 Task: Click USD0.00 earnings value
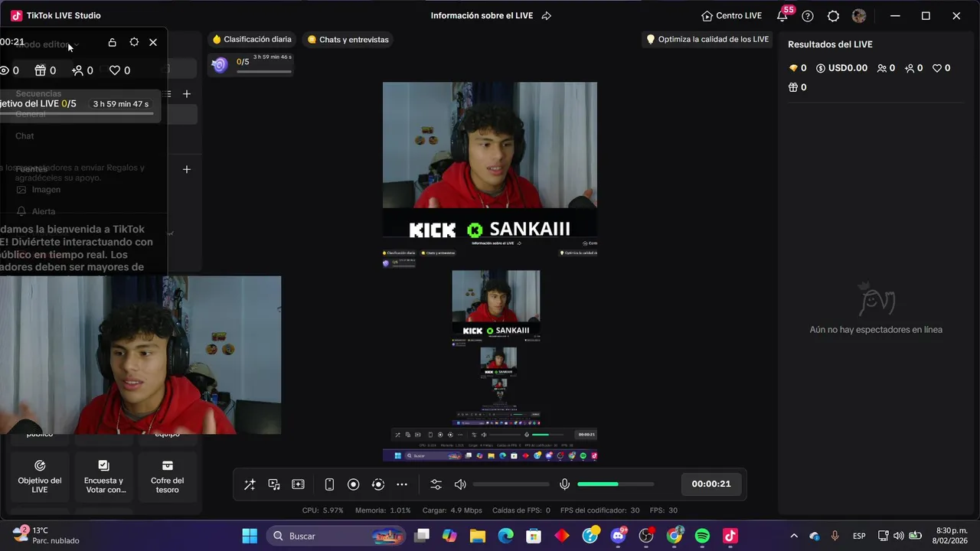click(841, 68)
